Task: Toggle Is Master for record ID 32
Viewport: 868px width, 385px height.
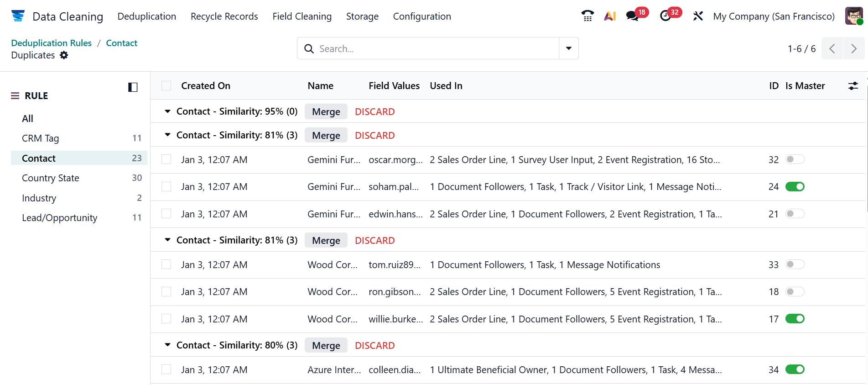Action: point(795,159)
